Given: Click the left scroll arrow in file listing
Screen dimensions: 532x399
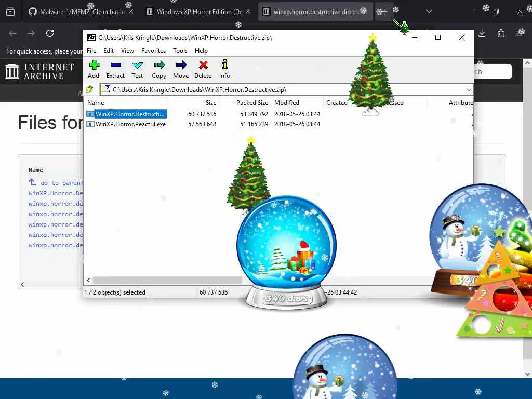Looking at the screenshot, I should 22,284.
